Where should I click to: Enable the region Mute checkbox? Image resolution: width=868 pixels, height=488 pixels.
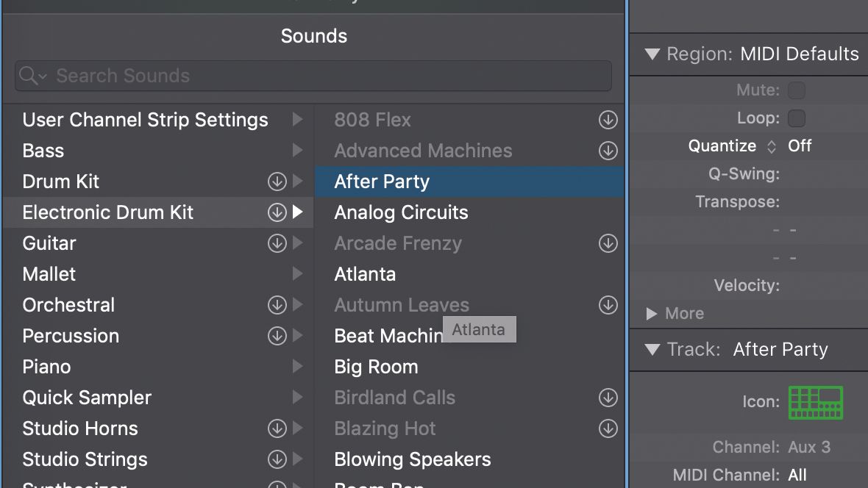(x=797, y=90)
